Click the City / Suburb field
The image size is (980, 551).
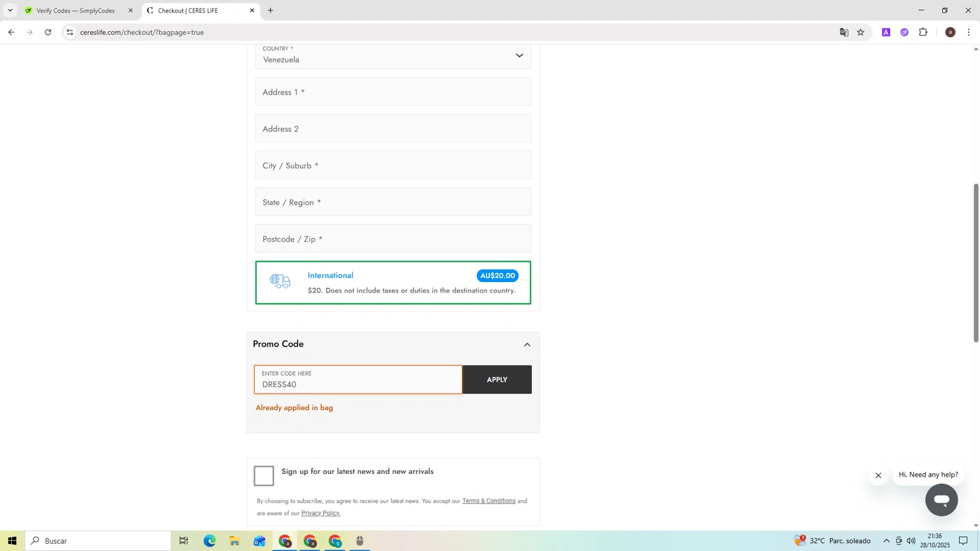tap(393, 165)
